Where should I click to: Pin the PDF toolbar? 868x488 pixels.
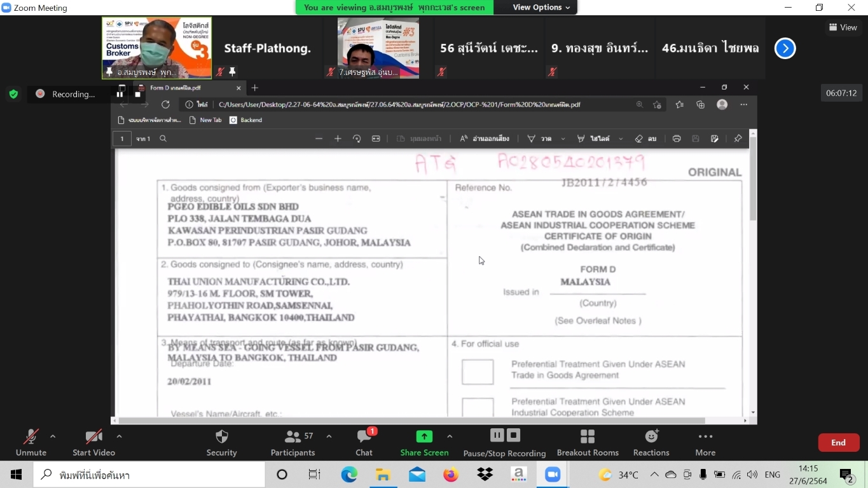click(x=738, y=139)
